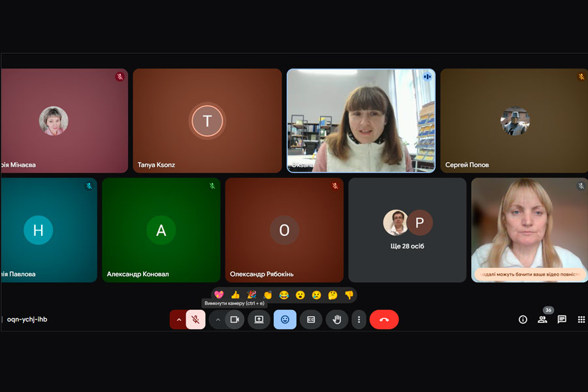Click muted mic icon on self-view tile
Viewport: 588px width, 392px height.
tap(581, 186)
